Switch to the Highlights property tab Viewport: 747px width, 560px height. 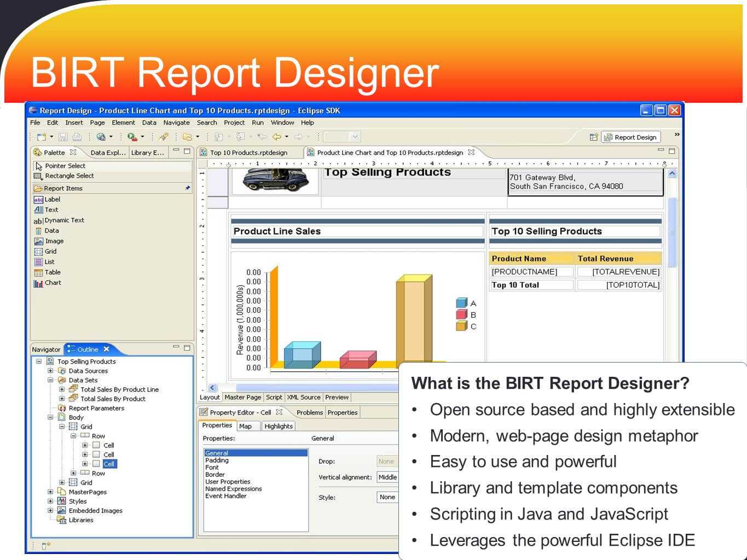tap(279, 426)
